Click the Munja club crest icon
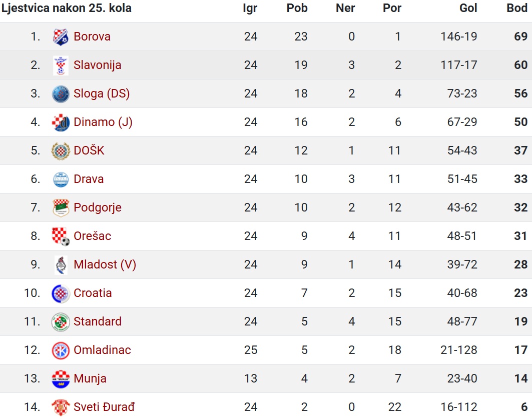This screenshot has width=532, height=419. 61,378
